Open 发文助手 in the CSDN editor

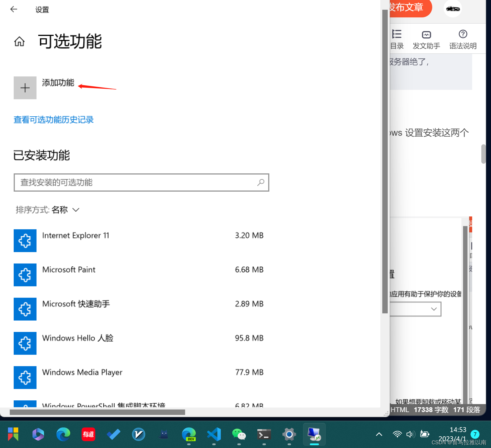coord(426,39)
